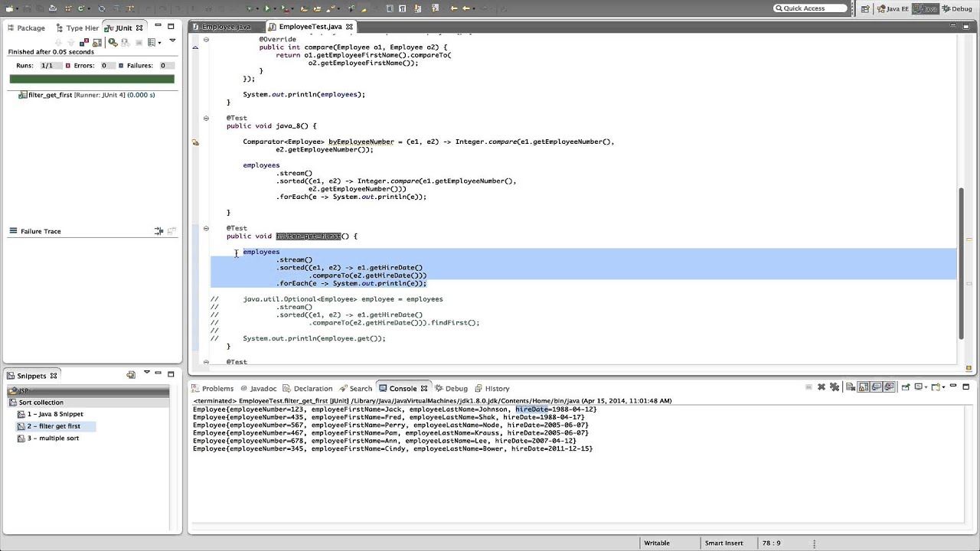Toggle Show Failures Only in JUnit toolbar
This screenshot has width=980, height=551.
point(84,42)
